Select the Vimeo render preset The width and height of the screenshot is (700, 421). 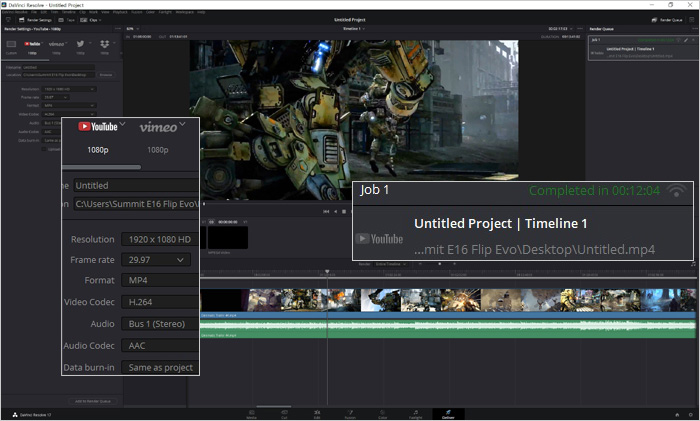tap(158, 128)
